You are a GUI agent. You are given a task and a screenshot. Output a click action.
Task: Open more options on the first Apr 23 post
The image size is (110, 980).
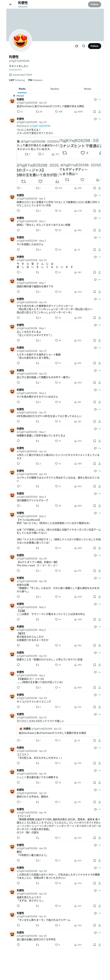coord(100,119)
